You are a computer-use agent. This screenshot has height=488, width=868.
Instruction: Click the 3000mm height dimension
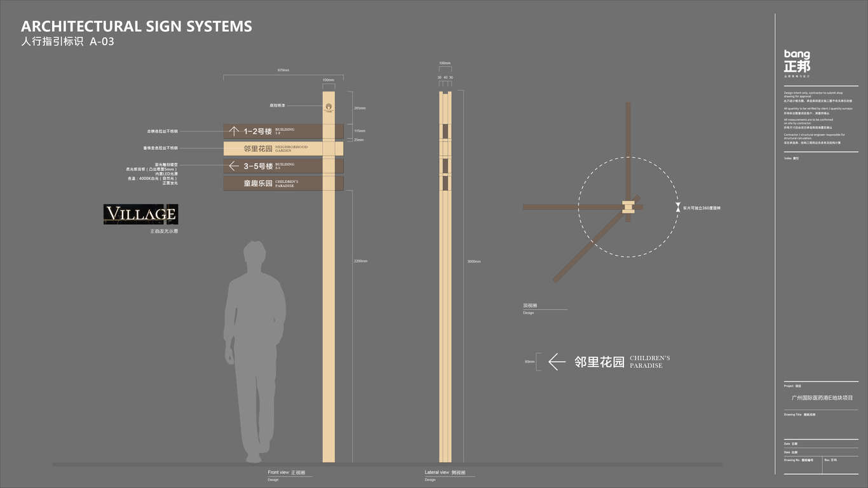tap(474, 261)
